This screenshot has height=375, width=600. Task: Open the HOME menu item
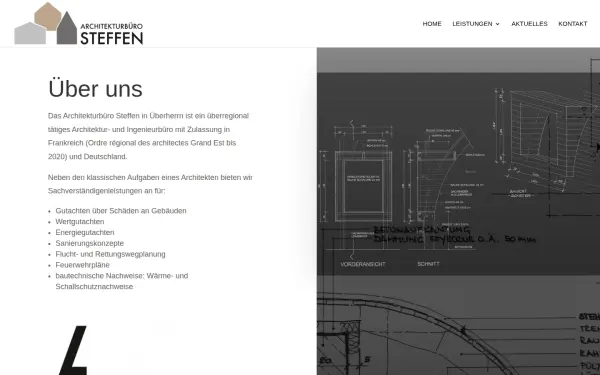(x=432, y=24)
